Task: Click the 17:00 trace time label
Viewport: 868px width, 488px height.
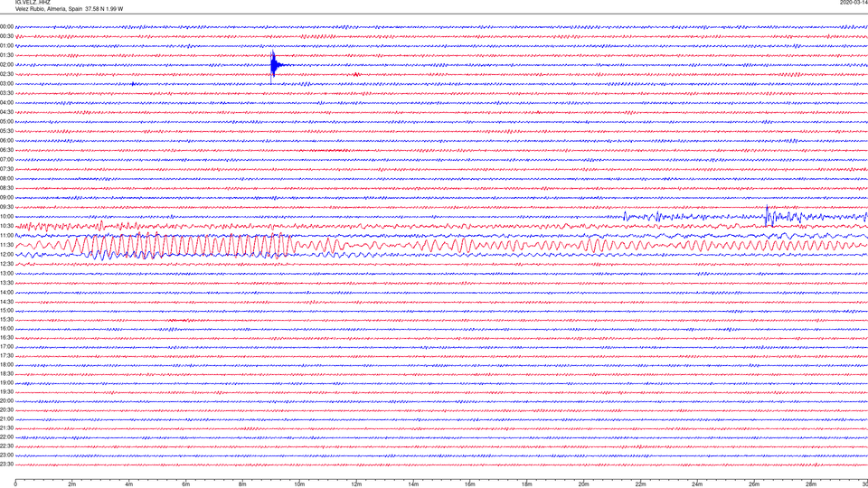Action: pyautogui.click(x=6, y=347)
